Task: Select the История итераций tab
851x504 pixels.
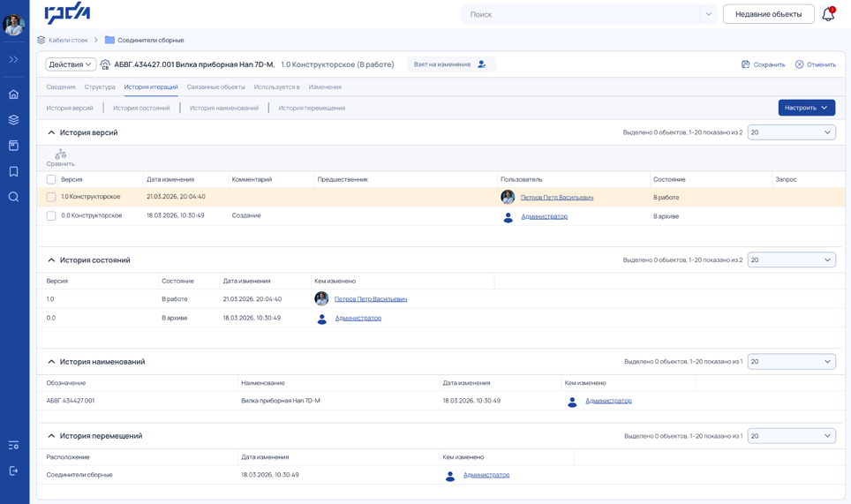Action: click(151, 87)
